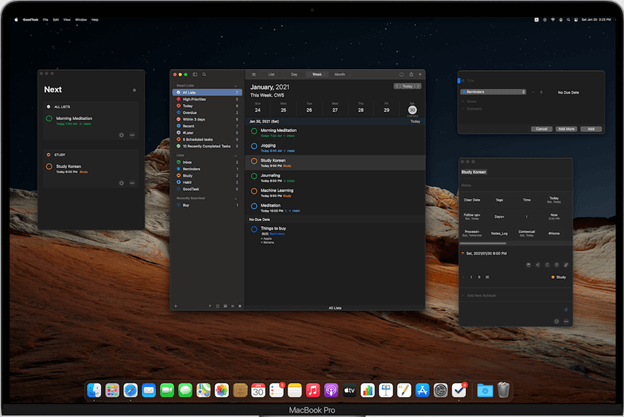Click the circular focus icon left of share

pos(402,74)
